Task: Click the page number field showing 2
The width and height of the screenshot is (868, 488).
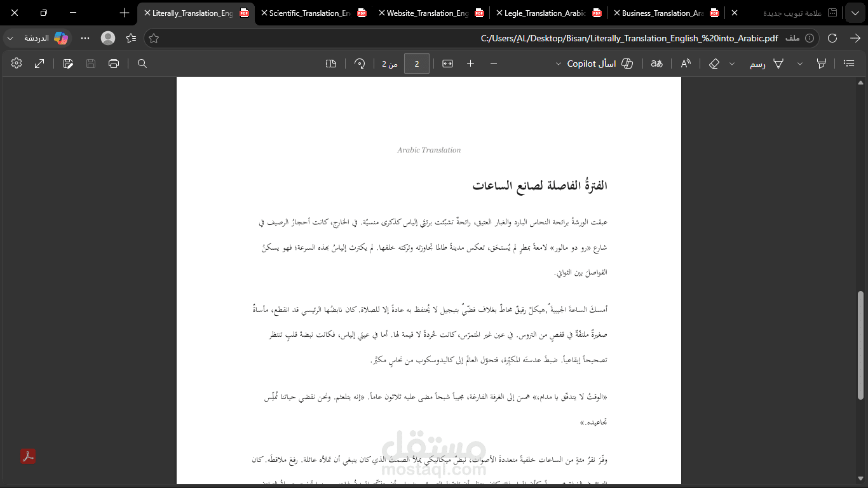Action: coord(417,64)
